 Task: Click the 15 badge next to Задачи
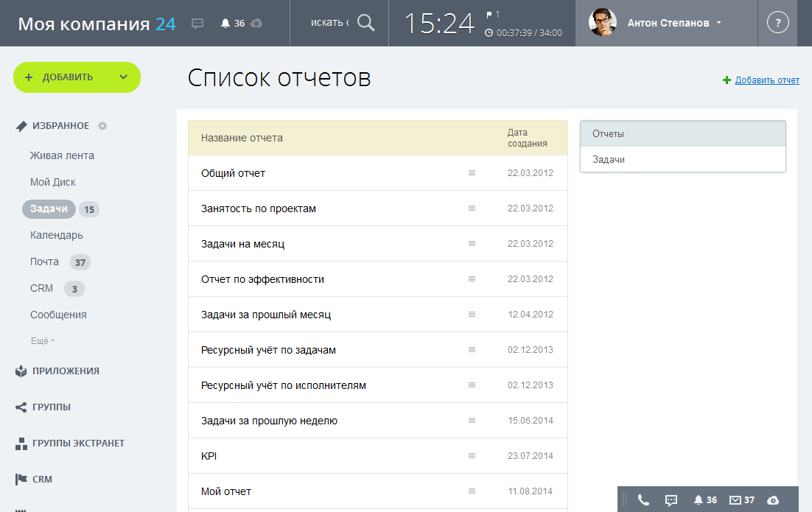[89, 209]
